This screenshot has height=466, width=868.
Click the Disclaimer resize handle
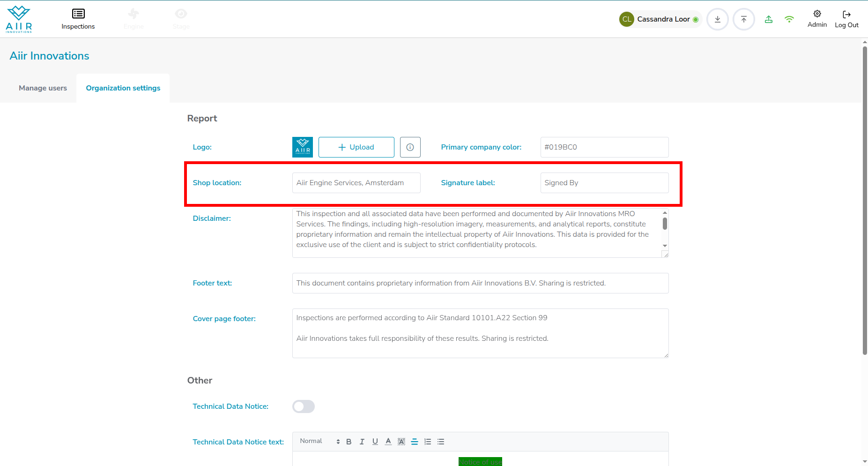(665, 255)
